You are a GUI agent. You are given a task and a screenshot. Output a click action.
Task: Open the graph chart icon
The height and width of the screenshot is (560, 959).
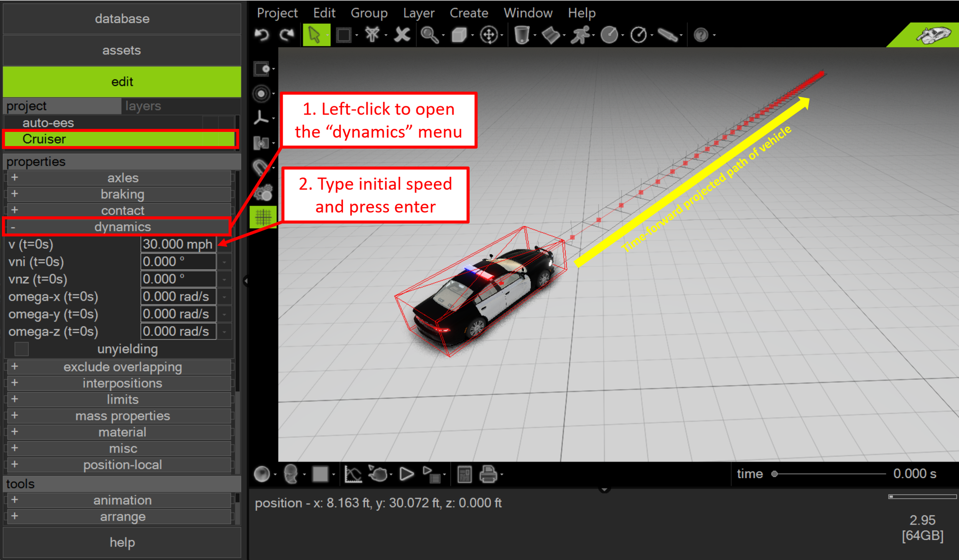(353, 474)
